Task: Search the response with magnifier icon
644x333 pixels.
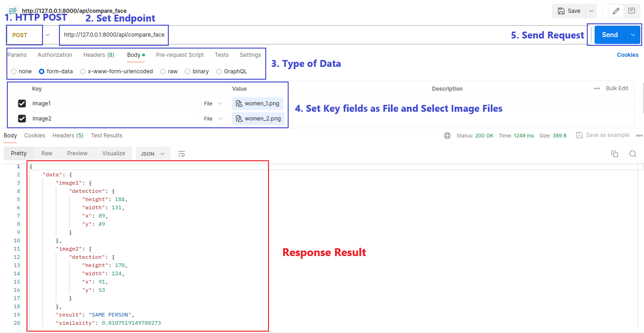Action: (x=633, y=154)
